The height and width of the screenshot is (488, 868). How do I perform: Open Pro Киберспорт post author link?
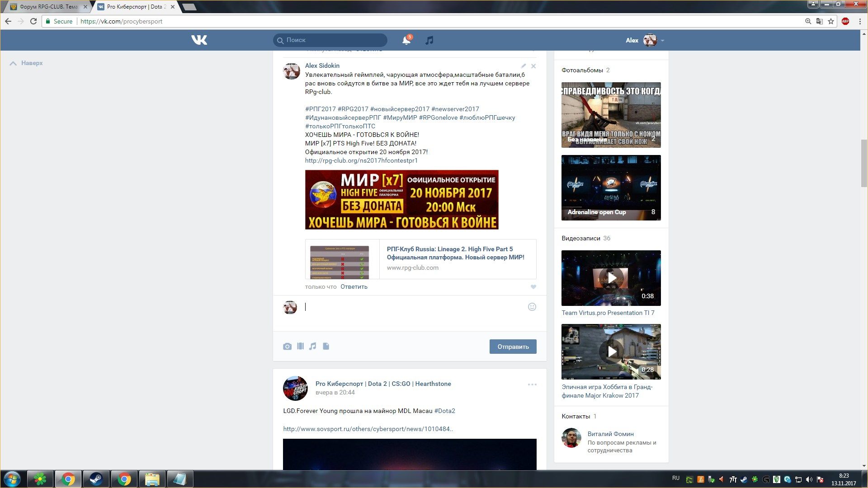click(383, 384)
